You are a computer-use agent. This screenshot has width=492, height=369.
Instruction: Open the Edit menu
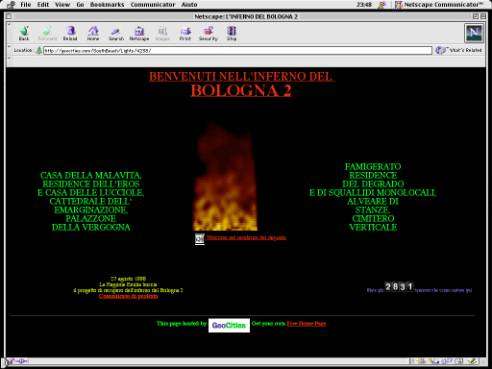pyautogui.click(x=43, y=5)
